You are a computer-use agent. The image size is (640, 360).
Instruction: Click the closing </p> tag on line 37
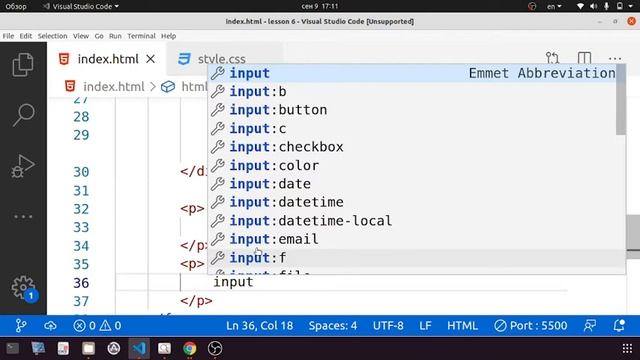click(x=196, y=301)
